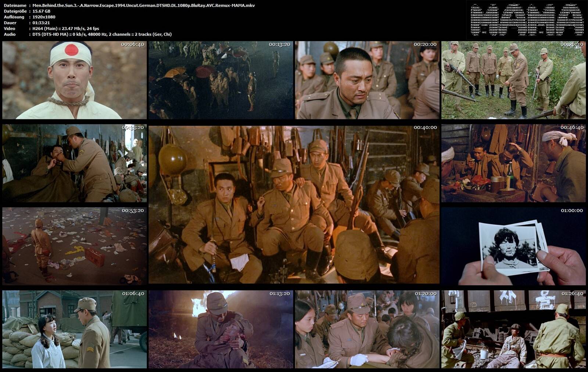Select the photograph thumbnail at 01:00:00
The width and height of the screenshot is (588, 372).
(x=513, y=246)
